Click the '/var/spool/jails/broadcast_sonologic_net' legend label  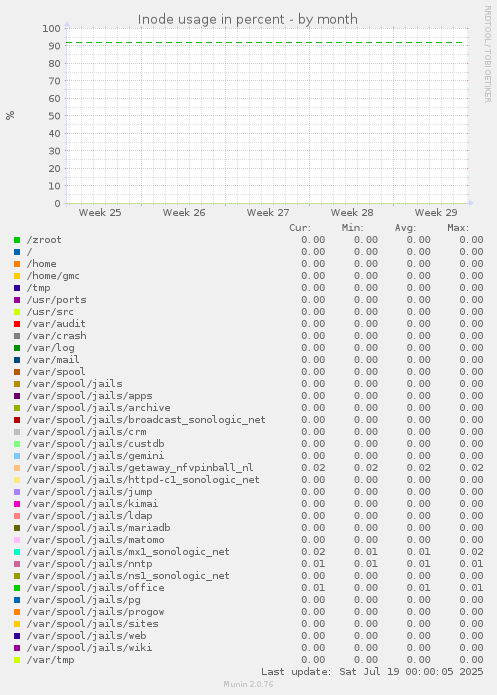click(146, 419)
